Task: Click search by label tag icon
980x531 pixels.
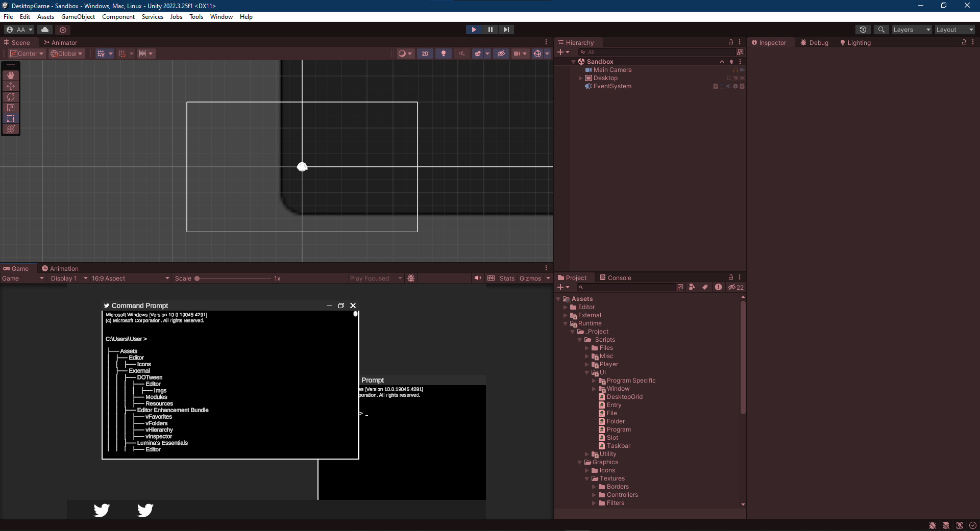Action: (705, 287)
